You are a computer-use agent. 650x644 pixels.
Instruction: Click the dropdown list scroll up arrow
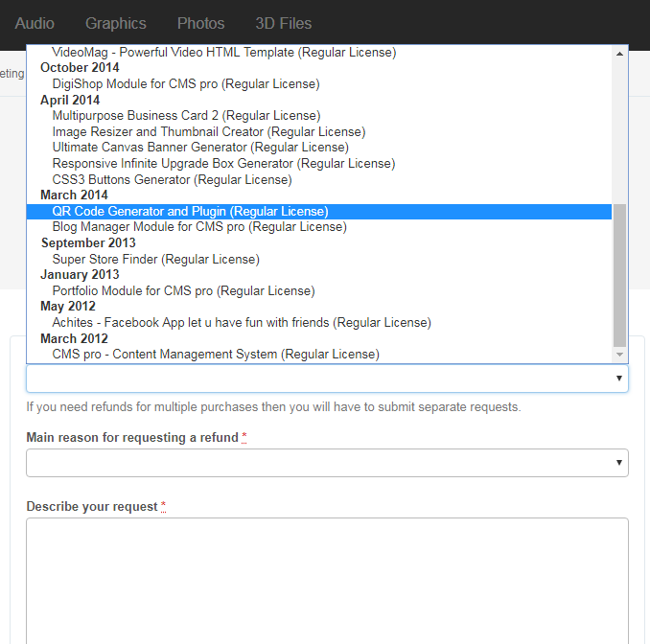coord(619,54)
